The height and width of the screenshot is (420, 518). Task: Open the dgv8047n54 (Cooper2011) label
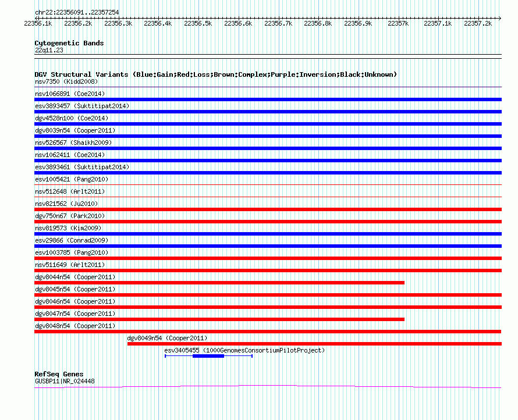click(75, 314)
